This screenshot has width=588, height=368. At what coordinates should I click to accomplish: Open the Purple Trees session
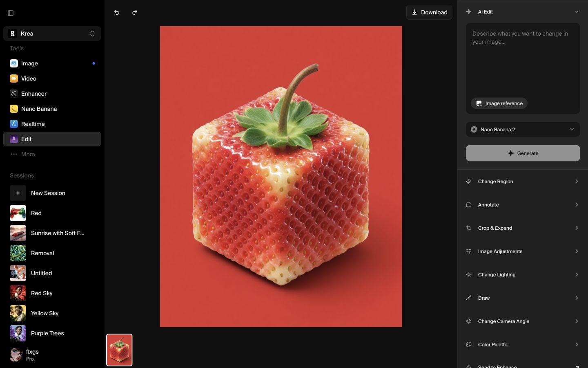[x=52, y=333]
